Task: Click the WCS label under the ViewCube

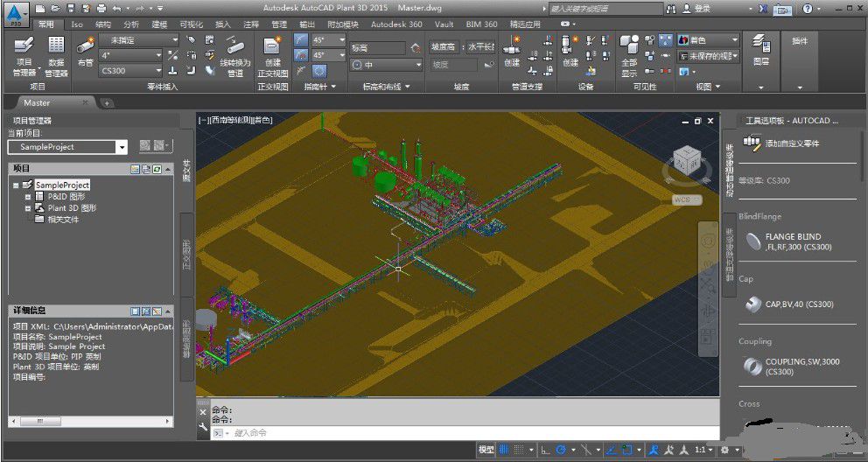Action: click(687, 199)
